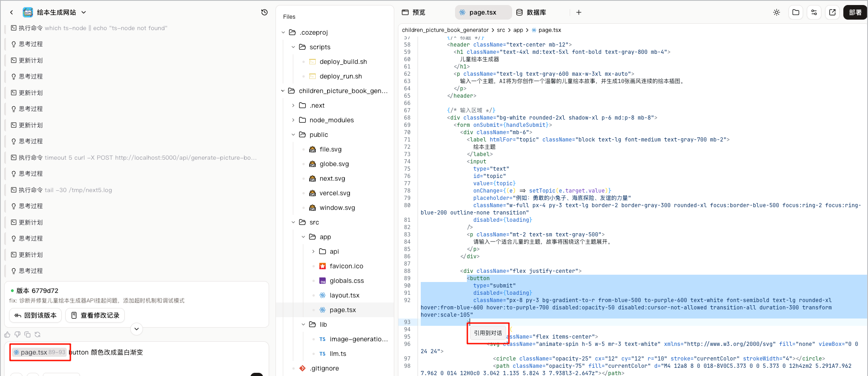Expand the node_modules folder
The height and width of the screenshot is (376, 868).
pos(293,120)
